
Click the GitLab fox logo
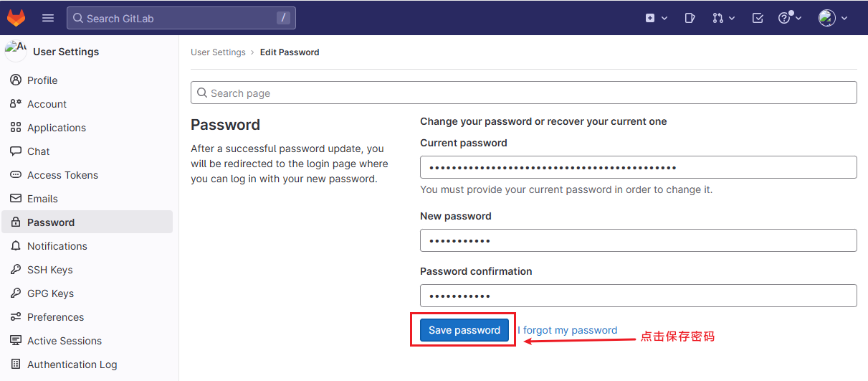pyautogui.click(x=16, y=18)
